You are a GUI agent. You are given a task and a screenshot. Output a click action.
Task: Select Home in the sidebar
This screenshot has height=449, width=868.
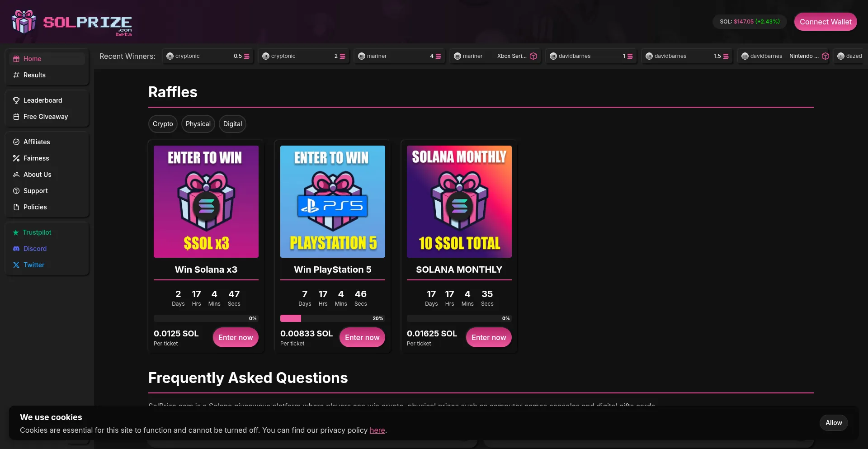(16, 58)
